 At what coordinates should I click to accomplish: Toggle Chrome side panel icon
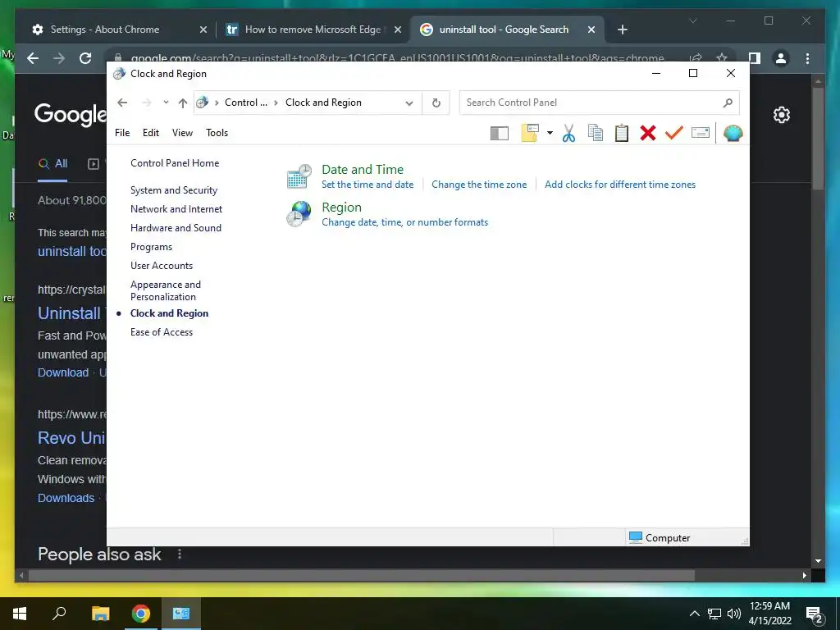pos(755,58)
